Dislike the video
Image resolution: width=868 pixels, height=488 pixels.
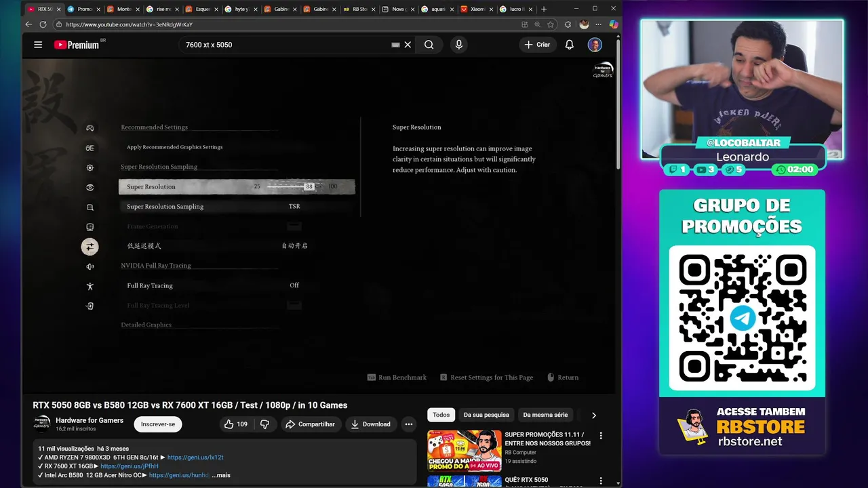[x=264, y=424]
